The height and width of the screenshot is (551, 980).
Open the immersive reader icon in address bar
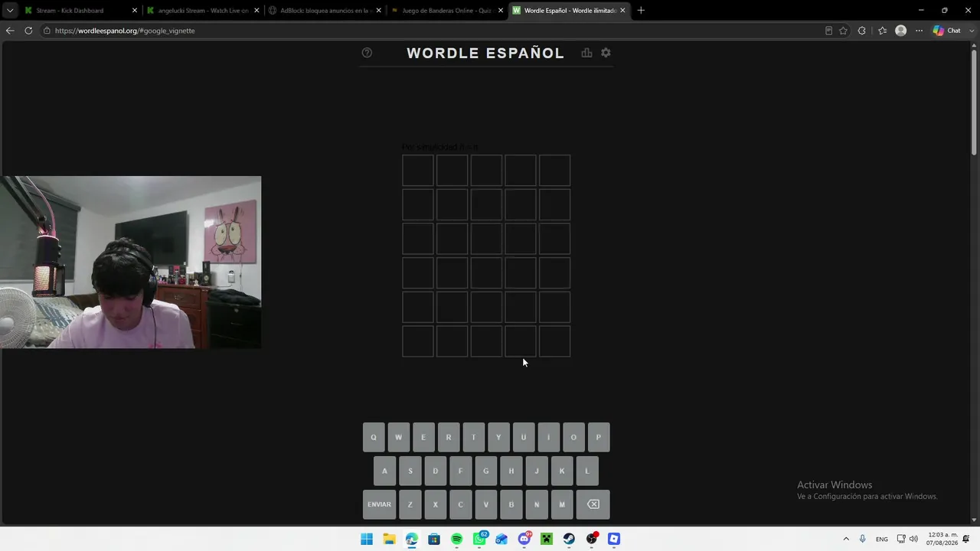click(828, 31)
